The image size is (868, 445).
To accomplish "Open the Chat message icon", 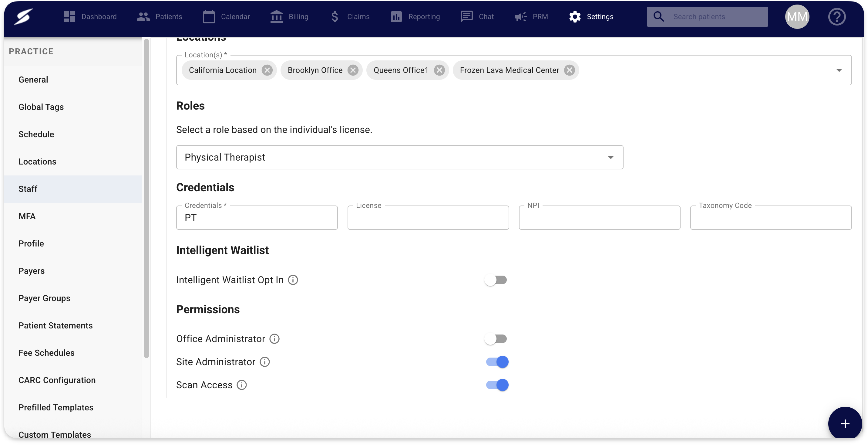I will (466, 16).
